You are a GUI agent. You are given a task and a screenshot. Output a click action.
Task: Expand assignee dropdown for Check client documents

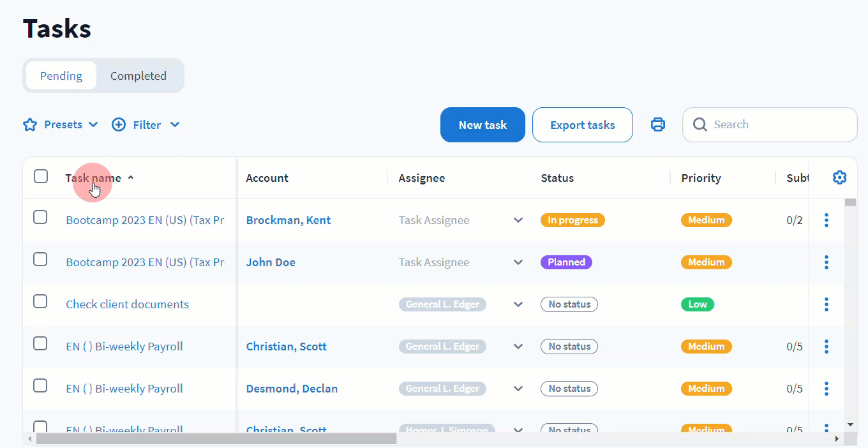518,304
